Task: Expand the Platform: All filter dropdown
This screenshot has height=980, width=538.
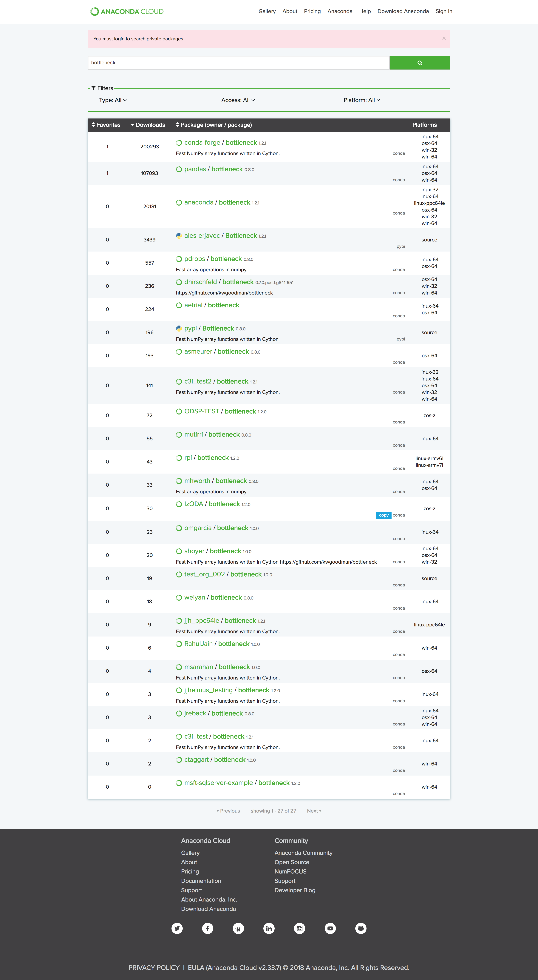Action: [362, 100]
